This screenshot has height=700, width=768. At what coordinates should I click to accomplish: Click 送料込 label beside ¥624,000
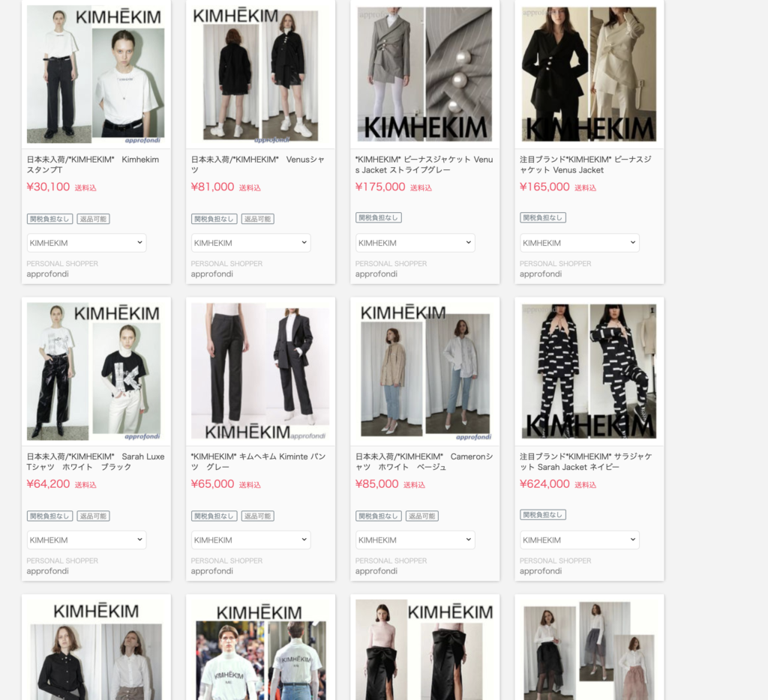[585, 485]
